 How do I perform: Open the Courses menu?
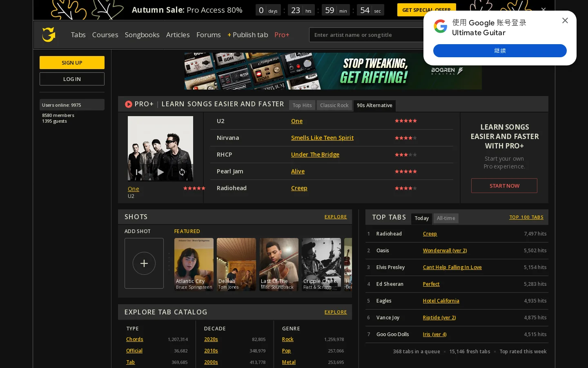pos(105,35)
